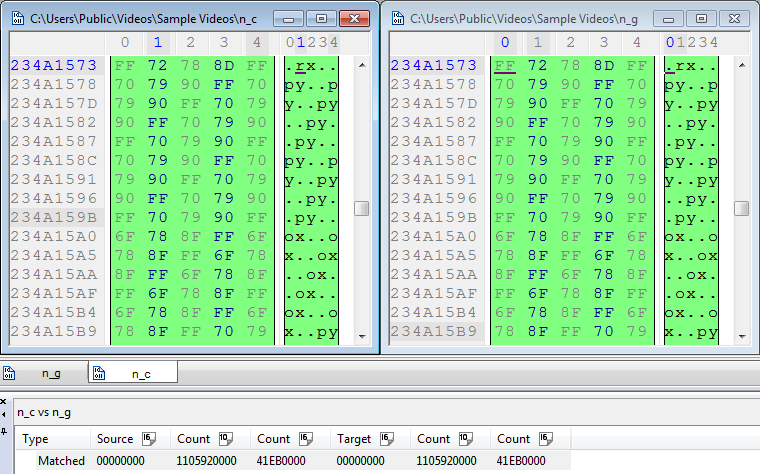Minimize the n_g window
This screenshot has height=474, width=760.
click(668, 19)
